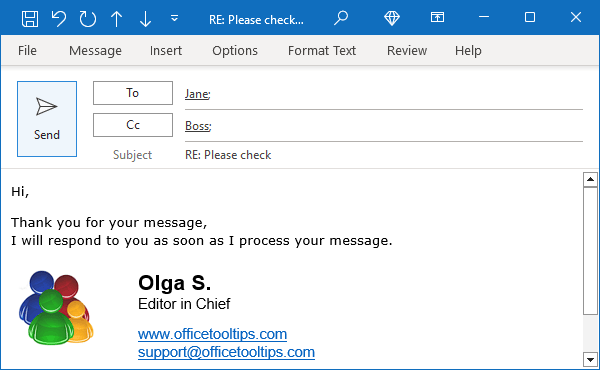Click scrollbar down arrow
600x370 pixels.
pyautogui.click(x=590, y=360)
